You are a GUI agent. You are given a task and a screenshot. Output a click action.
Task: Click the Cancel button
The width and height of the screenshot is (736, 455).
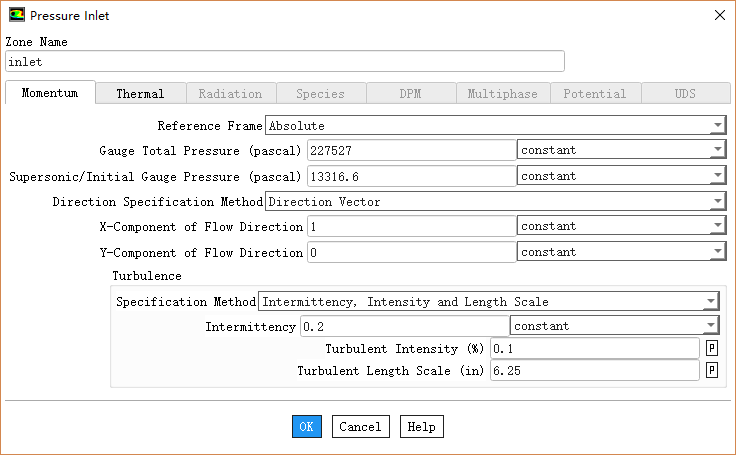pyautogui.click(x=360, y=427)
